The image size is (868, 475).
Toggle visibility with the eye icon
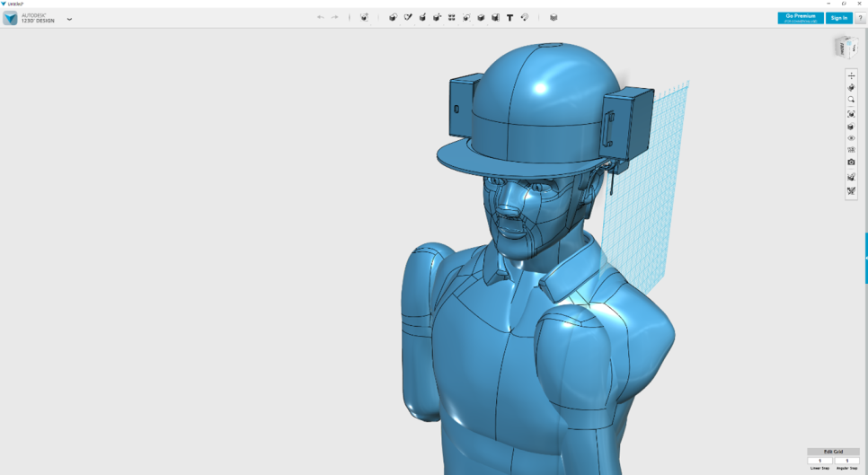click(x=851, y=138)
